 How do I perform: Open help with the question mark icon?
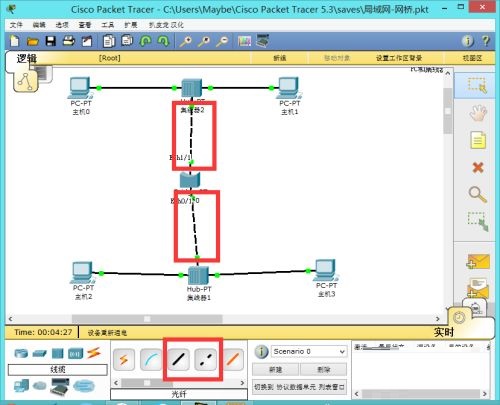[x=486, y=41]
